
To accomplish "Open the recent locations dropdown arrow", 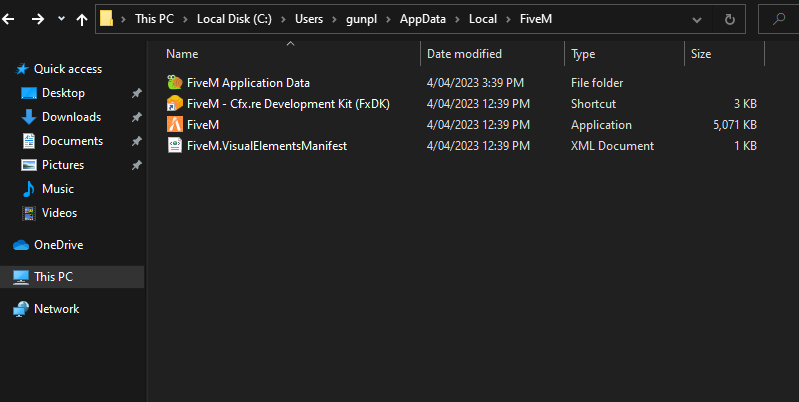I will point(61,18).
